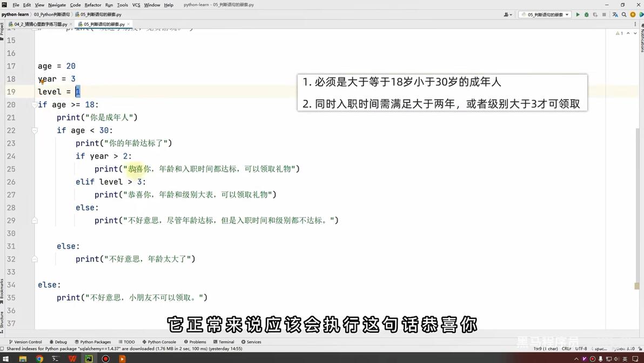Run the current script with the green play icon
This screenshot has width=644, height=363.
pyautogui.click(x=578, y=15)
